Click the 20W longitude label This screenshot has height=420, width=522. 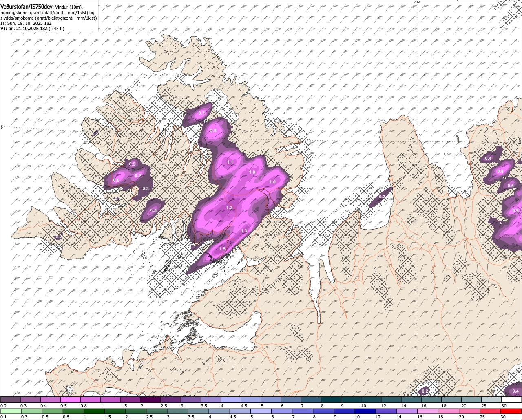coord(417,2)
